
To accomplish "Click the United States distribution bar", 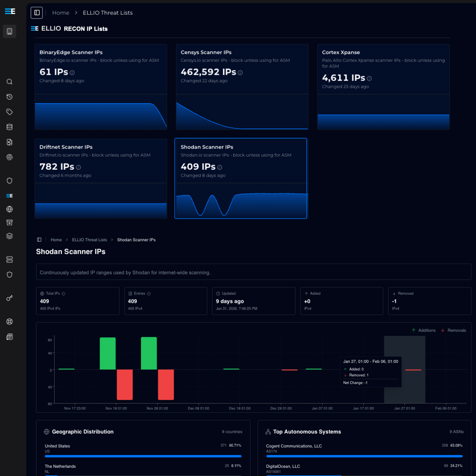I will pos(143,456).
